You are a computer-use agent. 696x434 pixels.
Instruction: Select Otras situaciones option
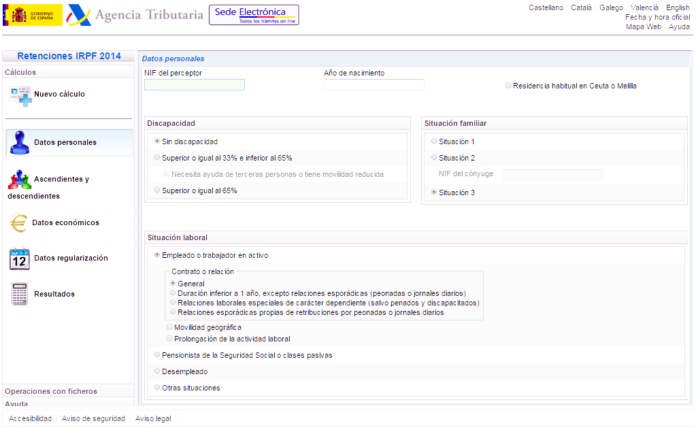coord(157,387)
